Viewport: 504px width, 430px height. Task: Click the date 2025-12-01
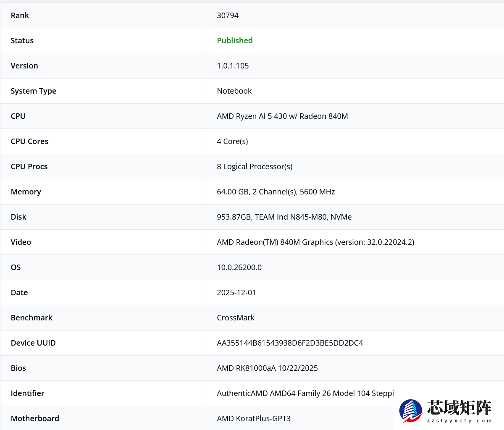pyautogui.click(x=236, y=293)
